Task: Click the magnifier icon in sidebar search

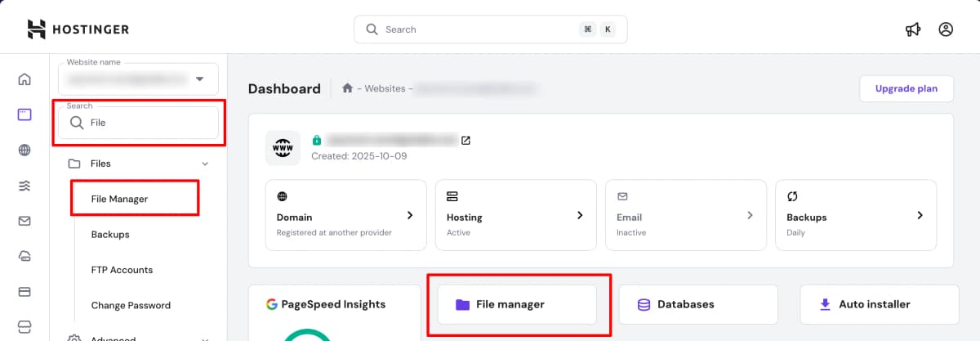Action: 77,123
